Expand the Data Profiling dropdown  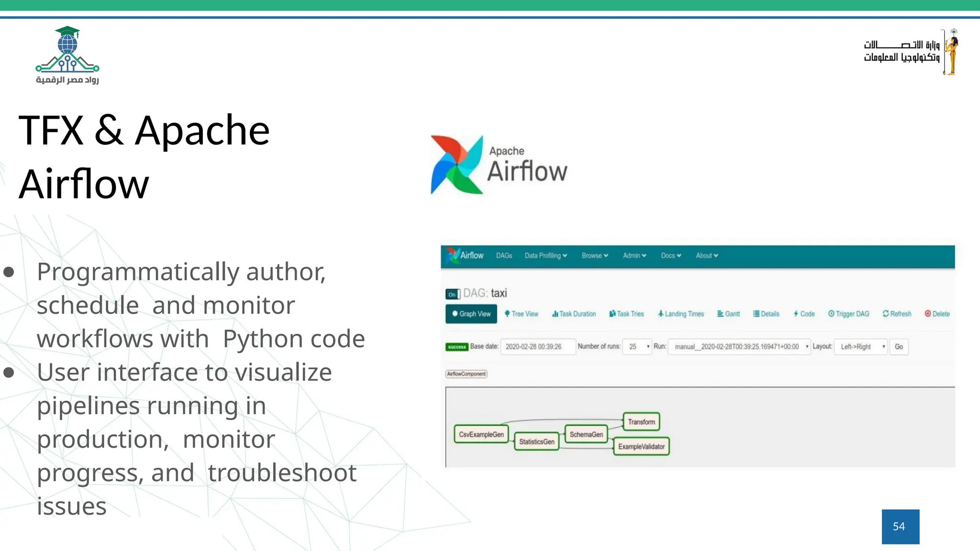tap(546, 255)
